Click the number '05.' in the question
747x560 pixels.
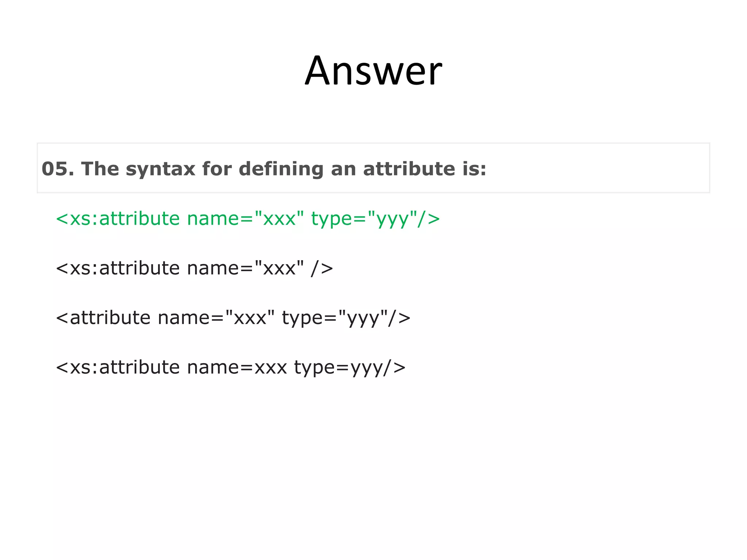coord(58,169)
